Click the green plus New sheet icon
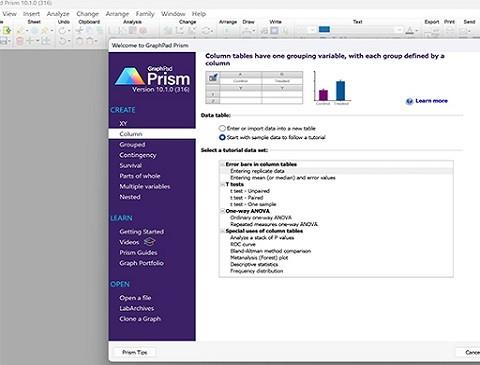Image resolution: width=480 pixels, height=365 pixels. pyautogui.click(x=30, y=41)
